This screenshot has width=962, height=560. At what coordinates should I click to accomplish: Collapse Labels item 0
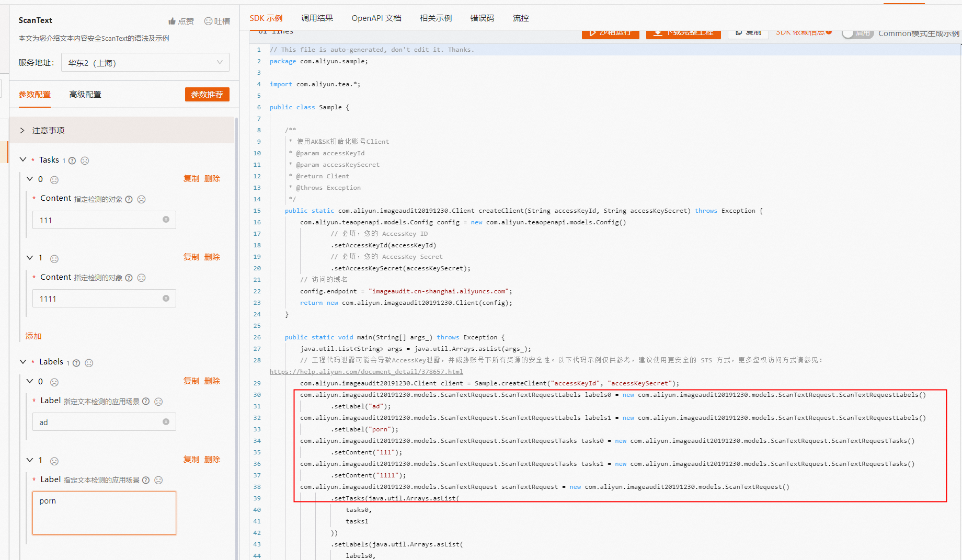[30, 381]
